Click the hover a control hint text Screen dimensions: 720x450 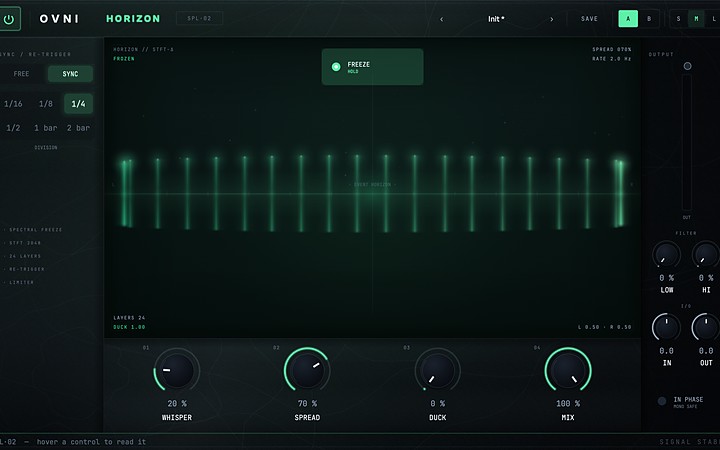[x=91, y=442]
